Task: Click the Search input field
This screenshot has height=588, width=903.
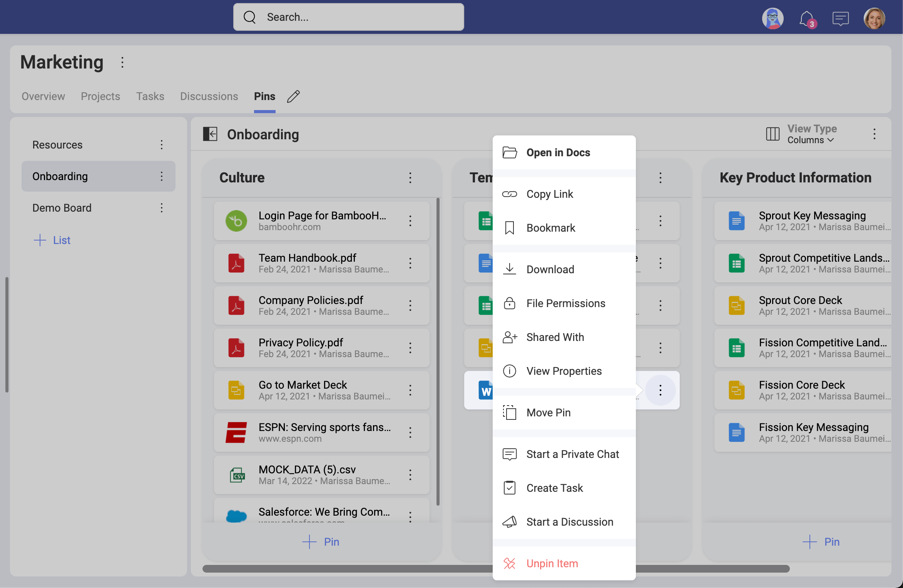Action: tap(348, 18)
